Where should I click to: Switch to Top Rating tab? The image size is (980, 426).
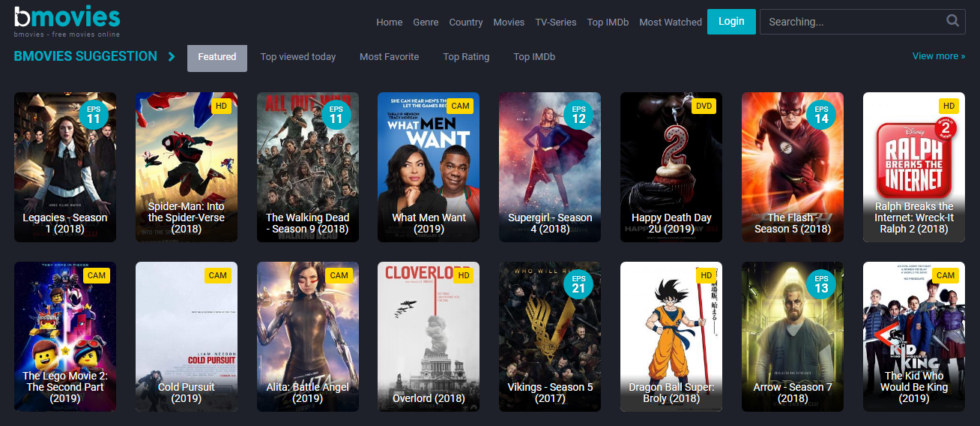pyautogui.click(x=466, y=56)
